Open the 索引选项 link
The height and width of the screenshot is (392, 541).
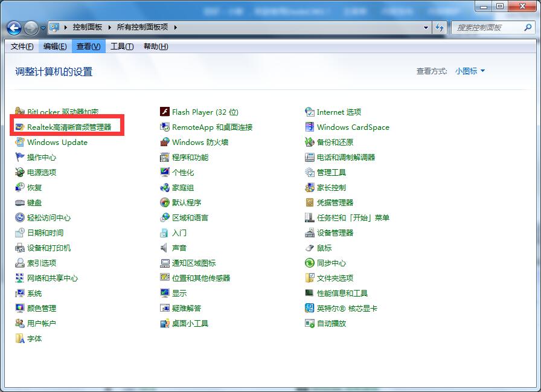[x=42, y=263]
